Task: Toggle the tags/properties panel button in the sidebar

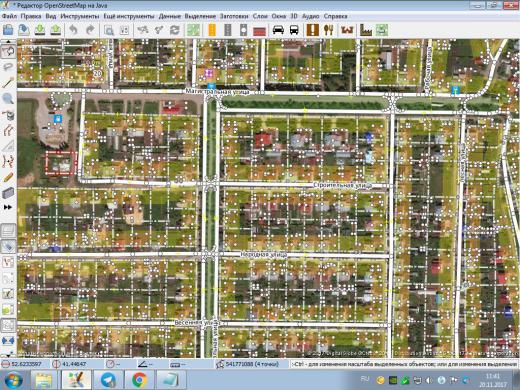Action: (8, 247)
